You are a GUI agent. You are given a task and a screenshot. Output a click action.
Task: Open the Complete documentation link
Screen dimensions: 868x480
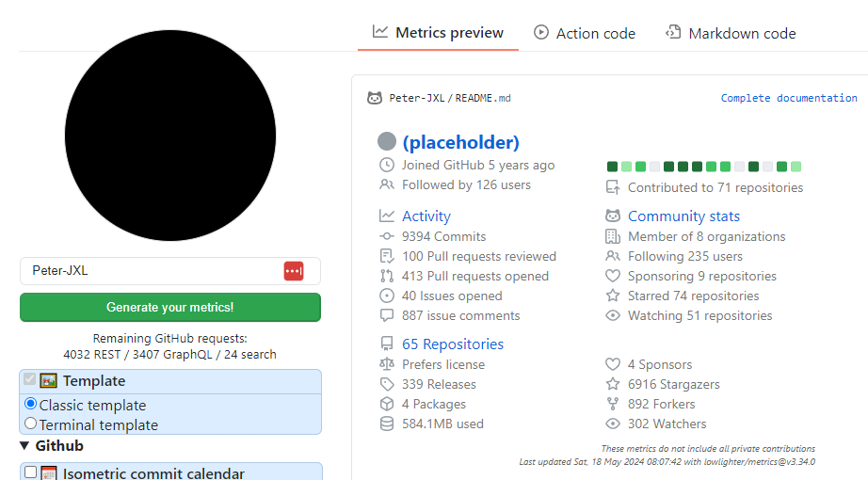[x=789, y=98]
